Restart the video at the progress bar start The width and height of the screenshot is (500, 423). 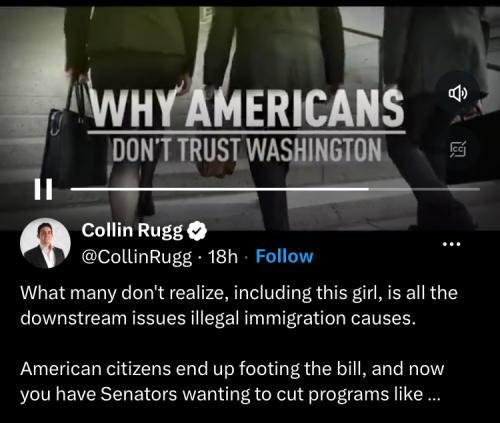pyautogui.click(x=72, y=189)
